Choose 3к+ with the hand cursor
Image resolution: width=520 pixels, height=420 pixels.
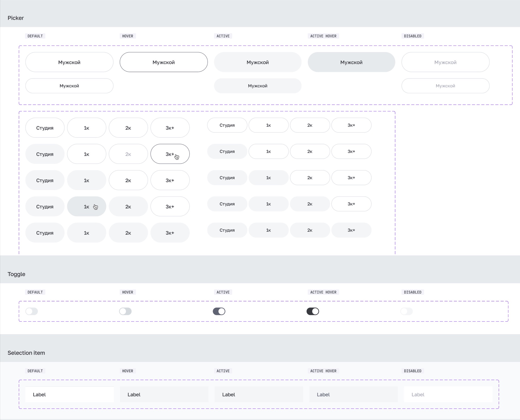tap(170, 154)
